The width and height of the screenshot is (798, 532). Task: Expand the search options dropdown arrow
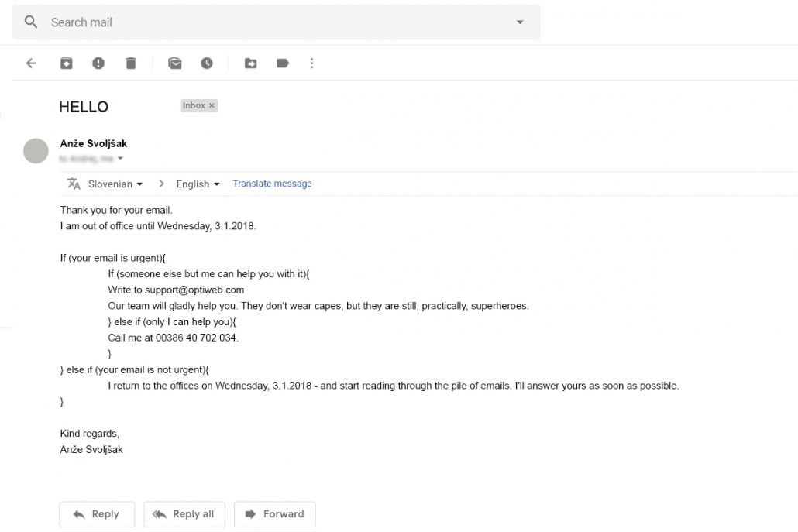tap(520, 22)
